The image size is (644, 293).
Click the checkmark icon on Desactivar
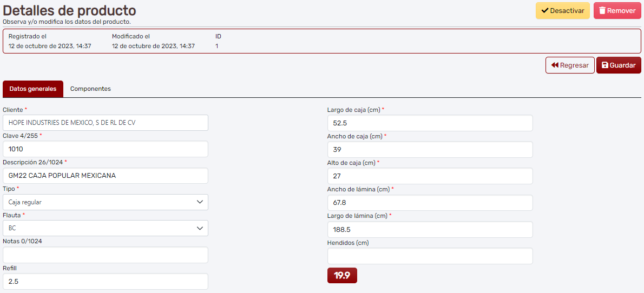coord(545,11)
